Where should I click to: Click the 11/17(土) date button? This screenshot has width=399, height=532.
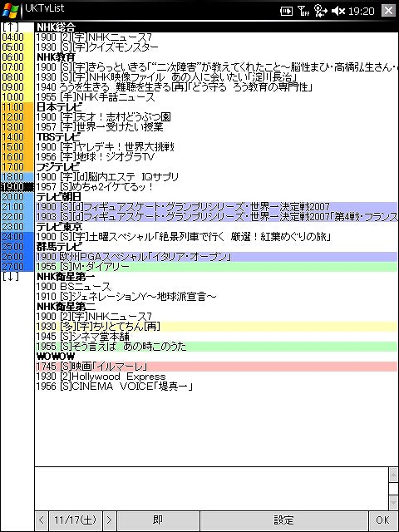tap(76, 520)
